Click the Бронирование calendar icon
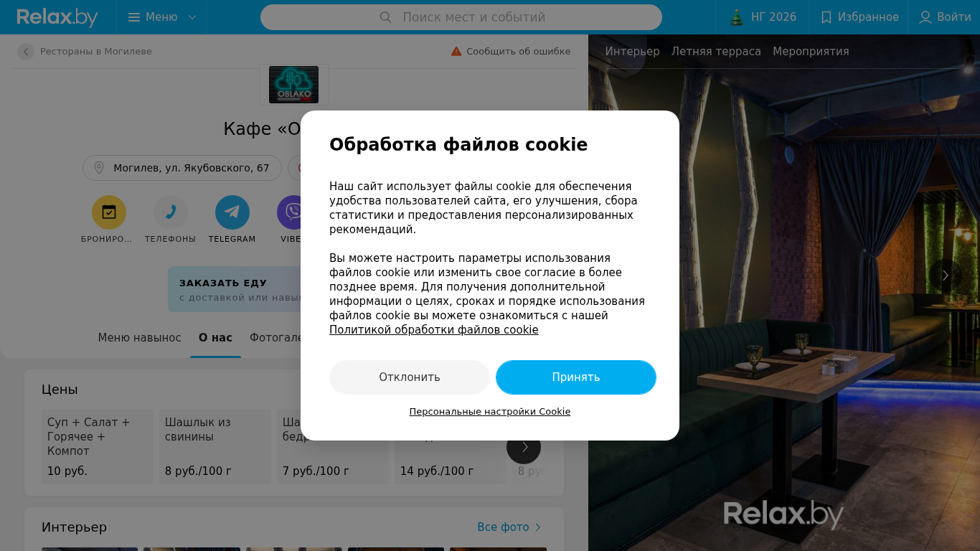The height and width of the screenshot is (551, 980). 109,212
